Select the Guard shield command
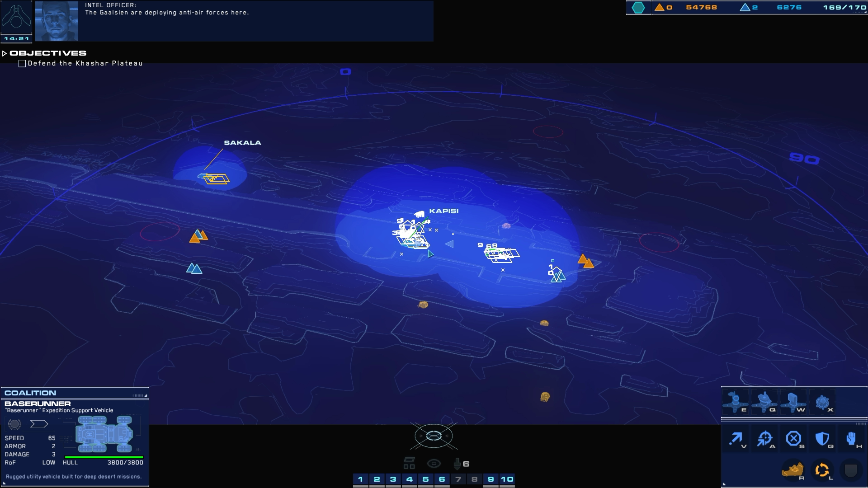This screenshot has width=868, height=488. (x=822, y=438)
